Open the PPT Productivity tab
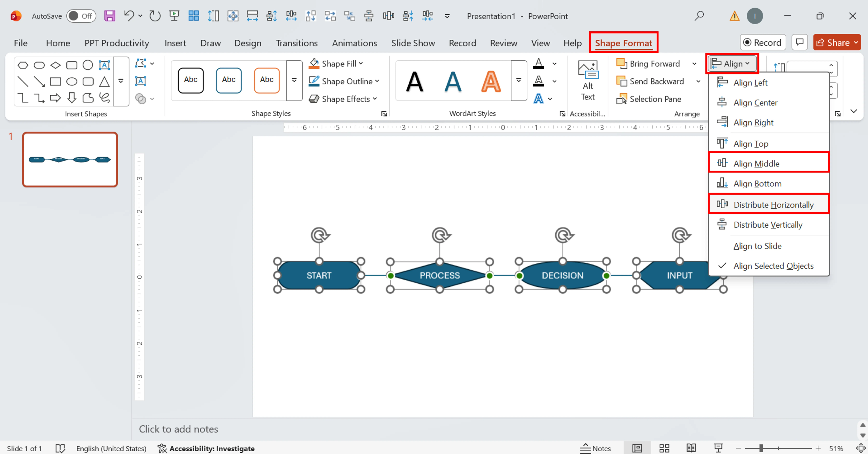Viewport: 868px width, 454px height. click(x=117, y=43)
